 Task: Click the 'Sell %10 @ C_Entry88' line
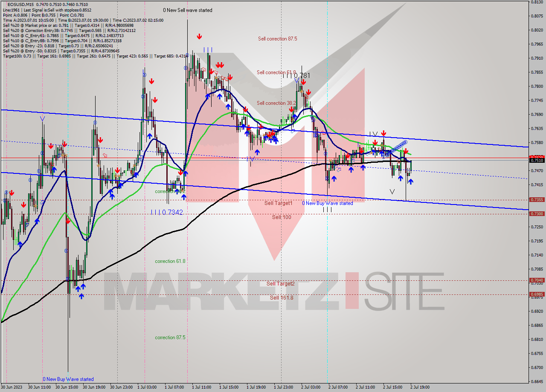coord(62,40)
